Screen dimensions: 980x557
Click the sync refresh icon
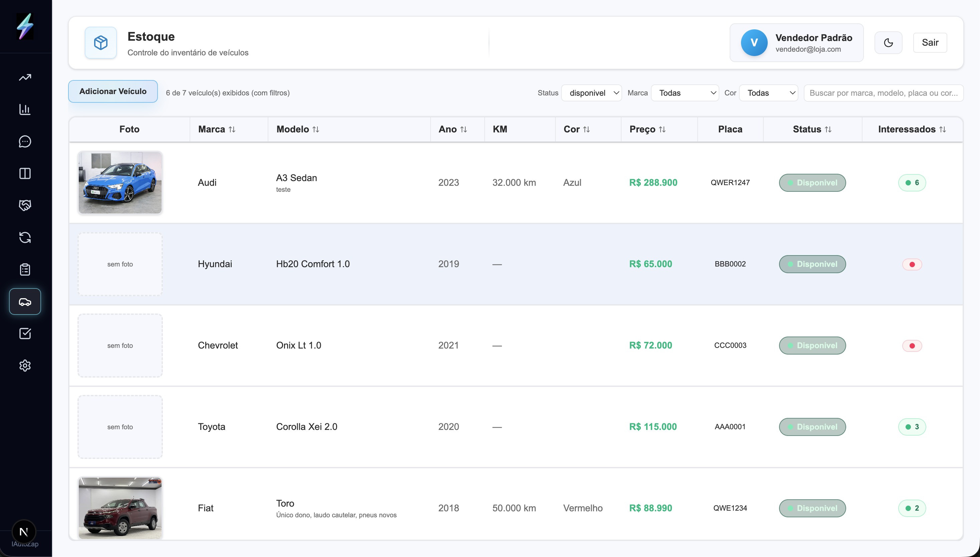(25, 237)
